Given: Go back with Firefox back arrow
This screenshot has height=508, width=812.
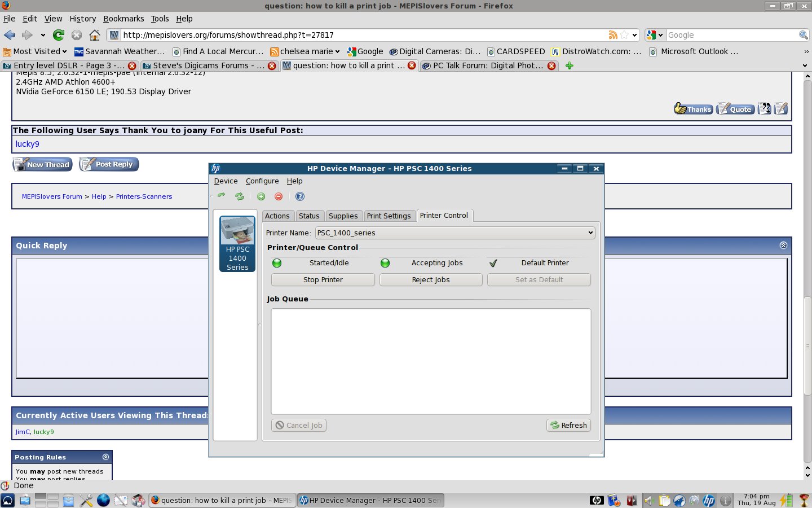Looking at the screenshot, I should [10, 35].
